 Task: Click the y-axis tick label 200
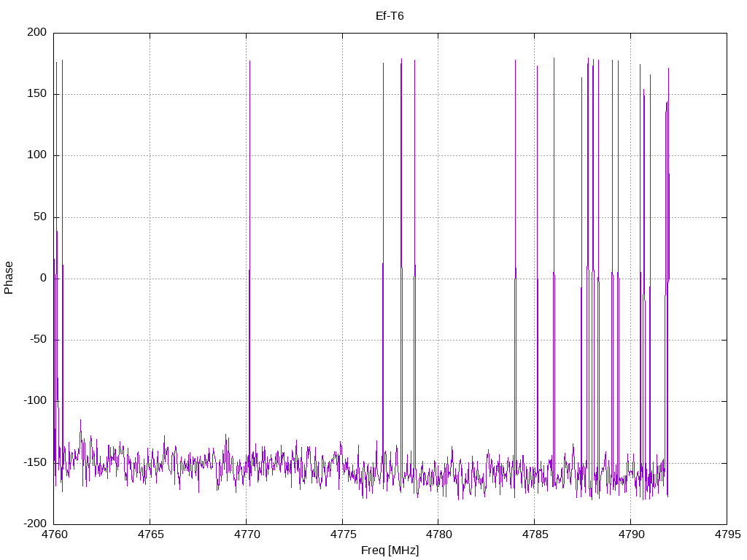[37, 32]
